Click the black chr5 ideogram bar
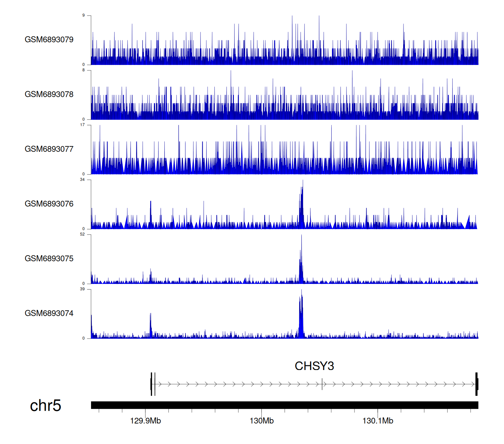 tap(284, 405)
